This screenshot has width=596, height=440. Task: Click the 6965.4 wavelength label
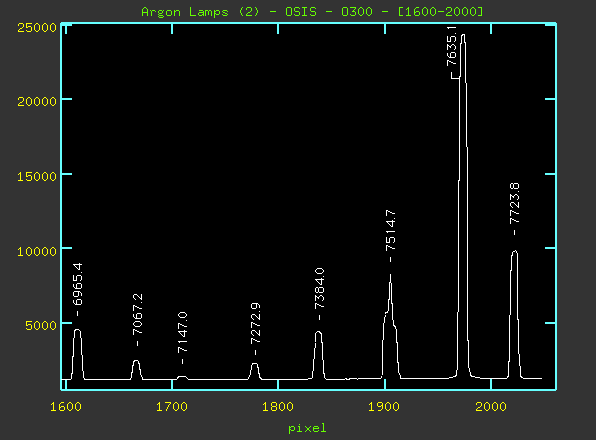pyautogui.click(x=78, y=284)
